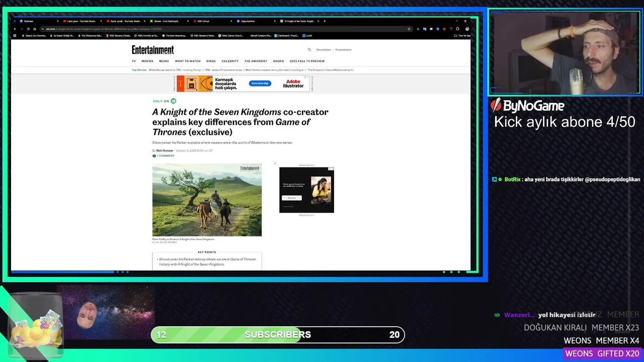Click the Newsletters link
The width and height of the screenshot is (644, 362).
(324, 50)
